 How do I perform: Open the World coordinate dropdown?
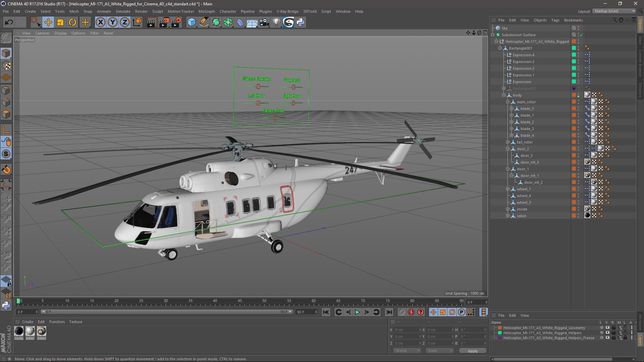pos(407,351)
